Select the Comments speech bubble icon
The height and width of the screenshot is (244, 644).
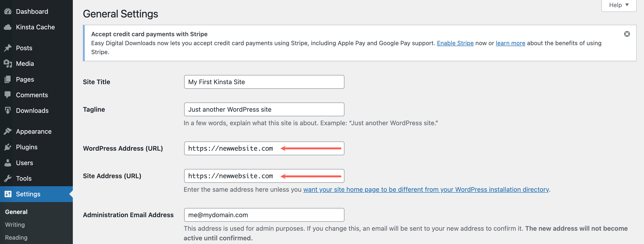8,95
